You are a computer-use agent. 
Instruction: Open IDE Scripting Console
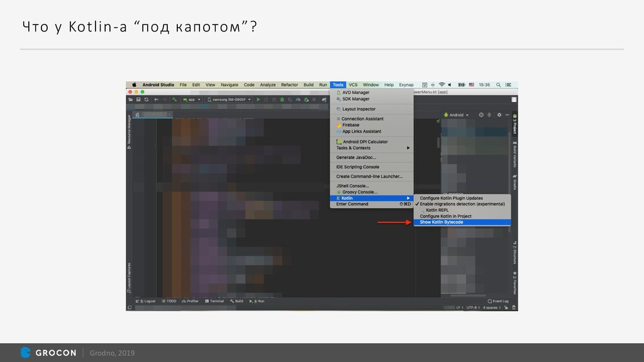(x=372, y=167)
